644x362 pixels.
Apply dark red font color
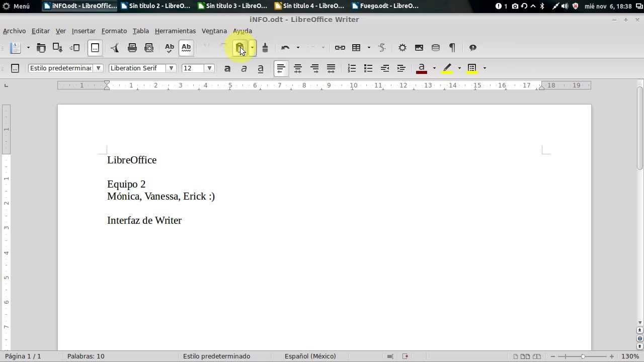422,68
